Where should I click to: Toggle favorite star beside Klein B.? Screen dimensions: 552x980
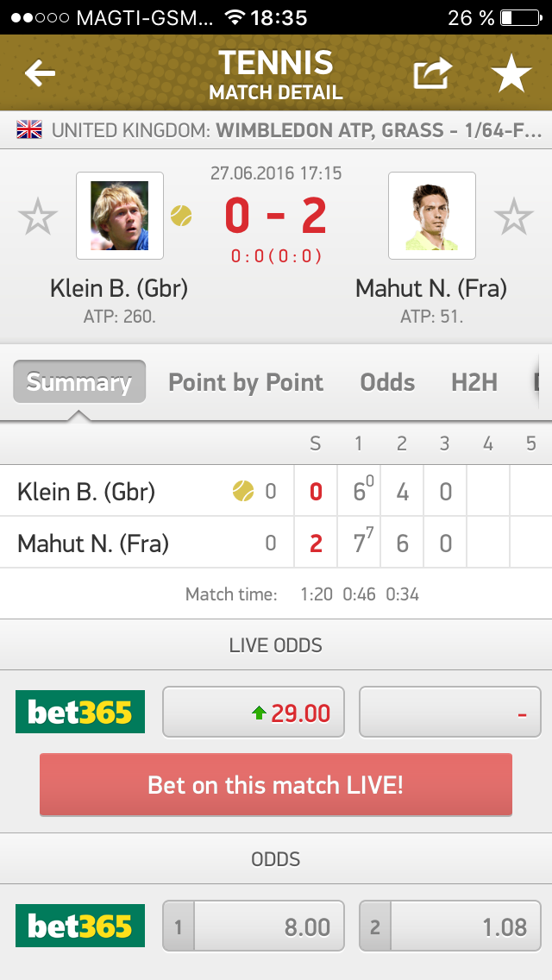pyautogui.click(x=38, y=217)
